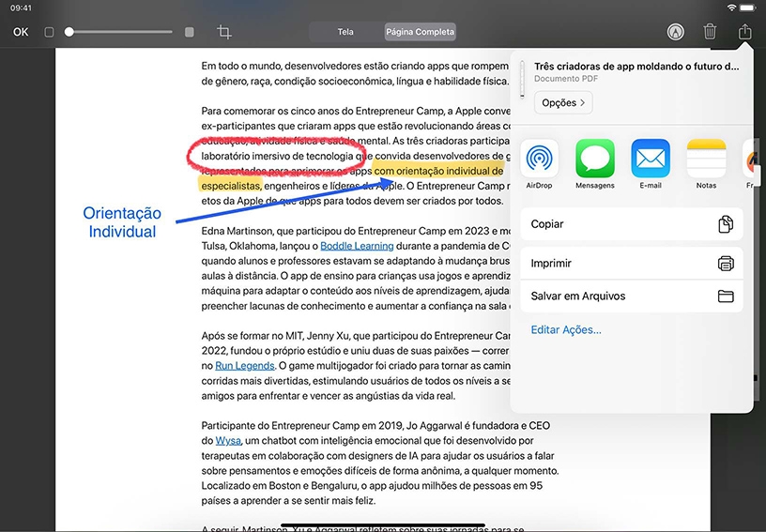The width and height of the screenshot is (766, 532).
Task: Share to Notas app
Action: pos(707,164)
